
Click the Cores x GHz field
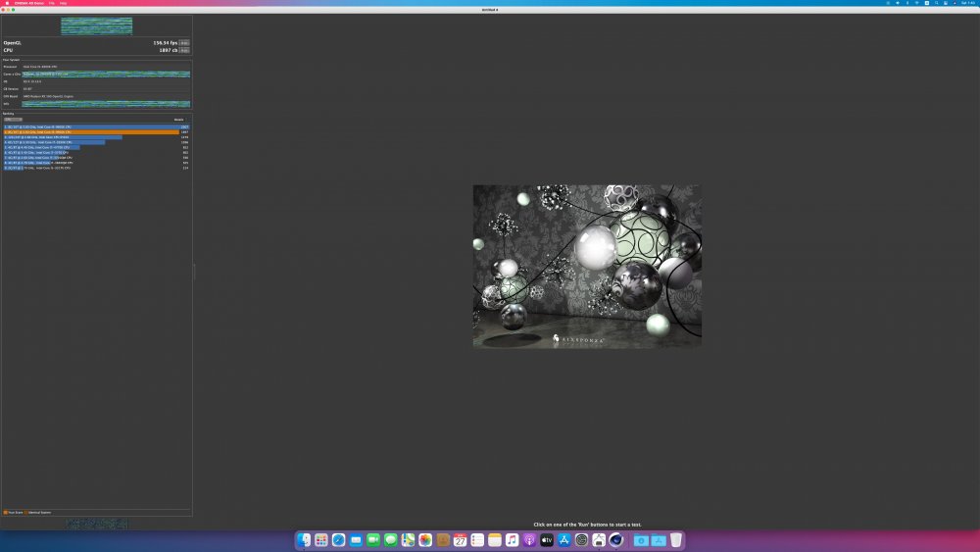(x=106, y=74)
